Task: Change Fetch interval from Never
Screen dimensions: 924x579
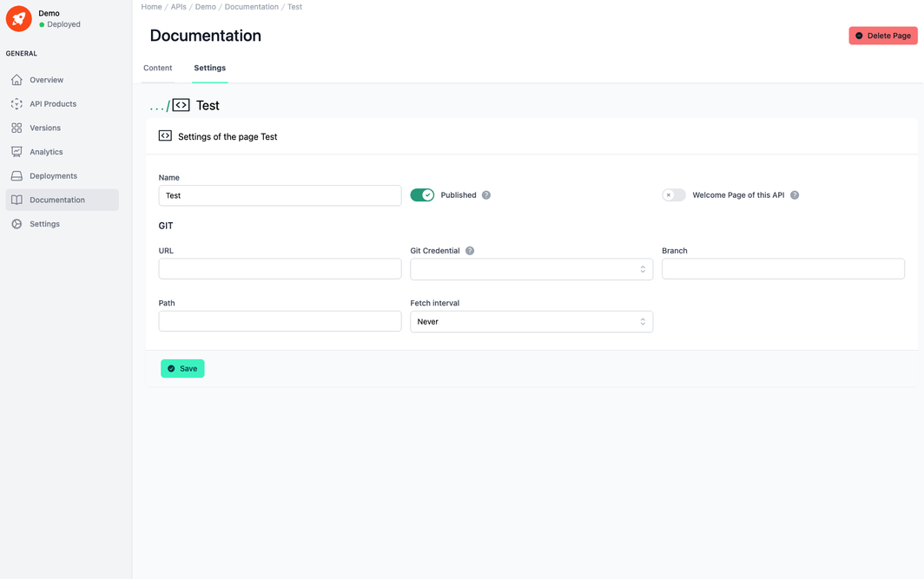Action: 531,321
